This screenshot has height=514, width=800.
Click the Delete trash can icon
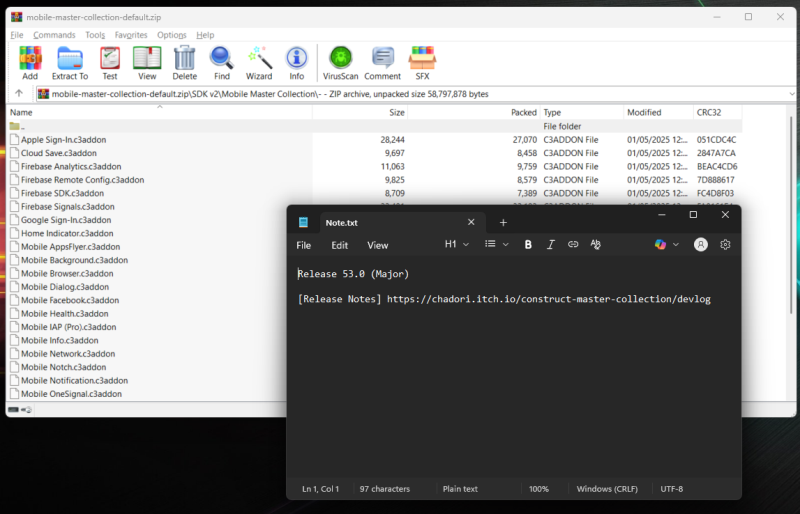184,63
